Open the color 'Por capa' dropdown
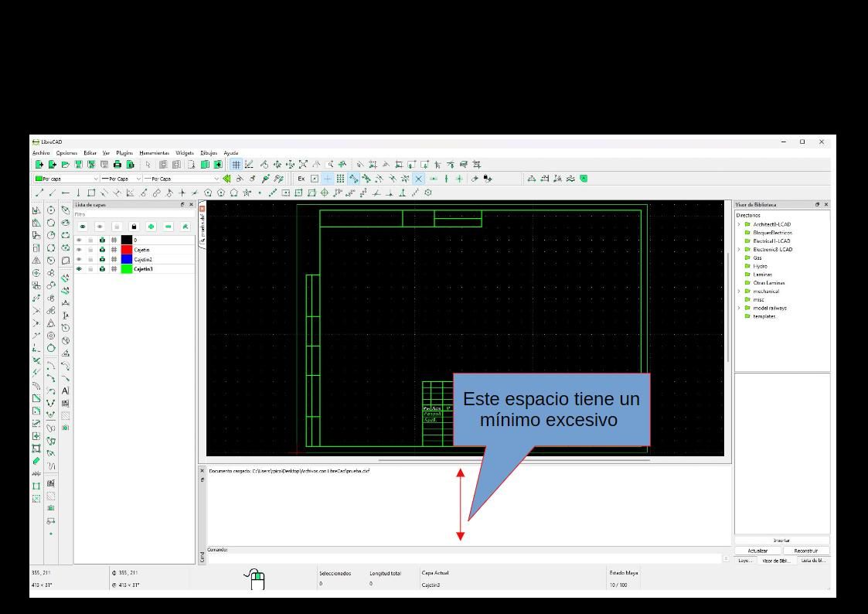The height and width of the screenshot is (614, 868). (x=65, y=179)
